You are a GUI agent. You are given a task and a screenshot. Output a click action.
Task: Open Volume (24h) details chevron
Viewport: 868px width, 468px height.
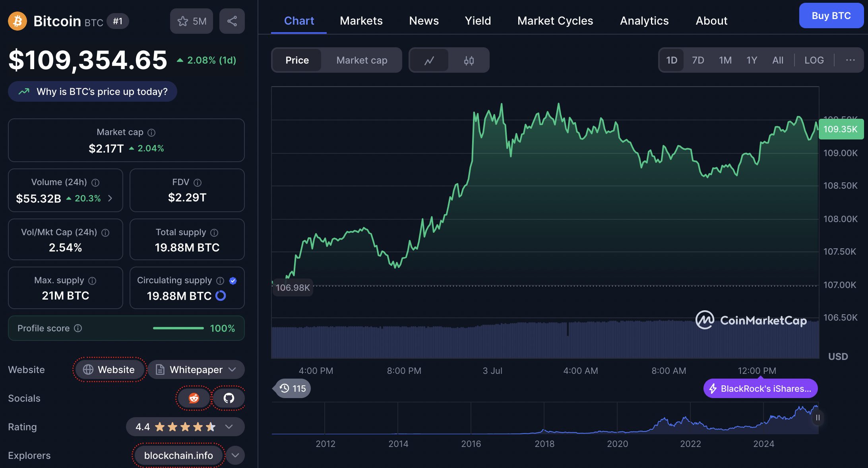click(110, 198)
